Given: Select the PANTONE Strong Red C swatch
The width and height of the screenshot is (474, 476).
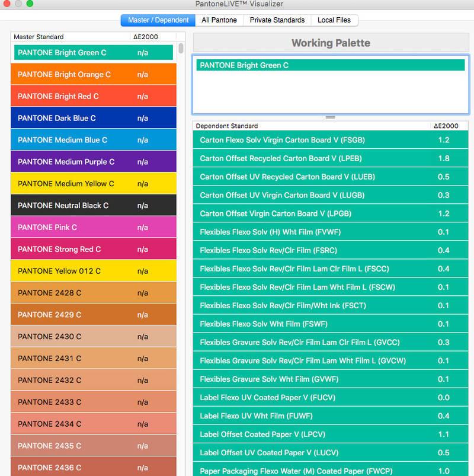Looking at the screenshot, I should [94, 249].
